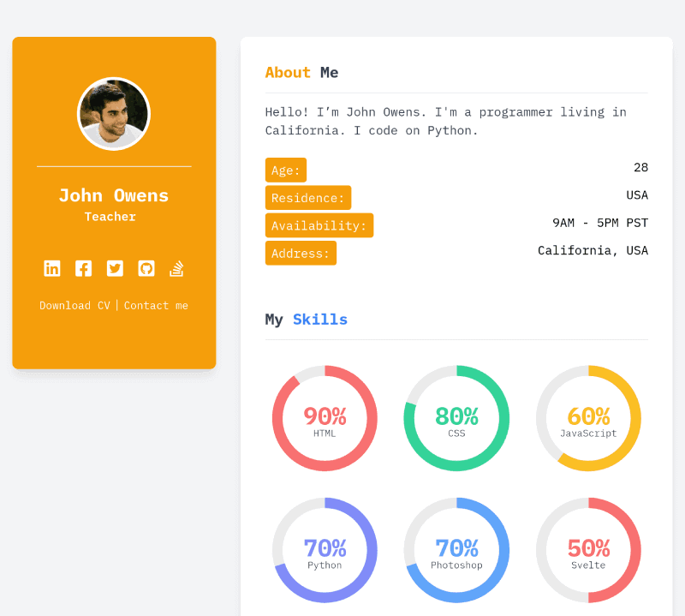Click the JavaScript 60% skill circle
Image resolution: width=685 pixels, height=616 pixels.
(x=588, y=417)
